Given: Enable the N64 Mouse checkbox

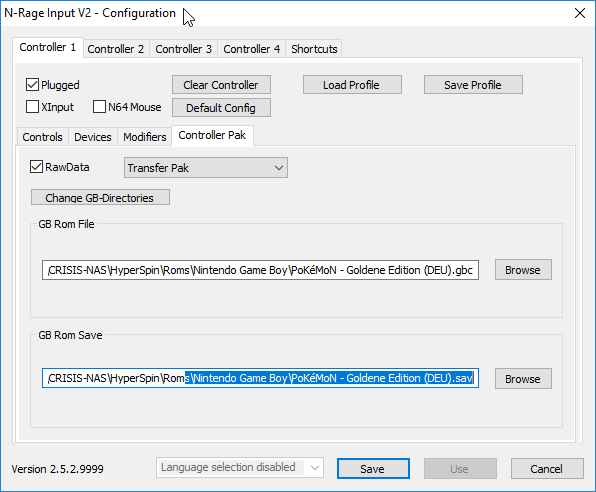Looking at the screenshot, I should coord(99,107).
